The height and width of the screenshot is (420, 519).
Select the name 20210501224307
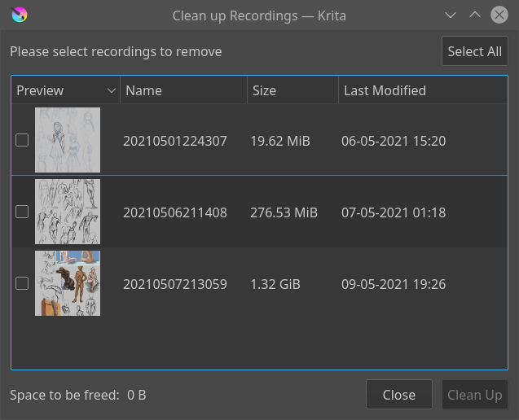pos(174,141)
